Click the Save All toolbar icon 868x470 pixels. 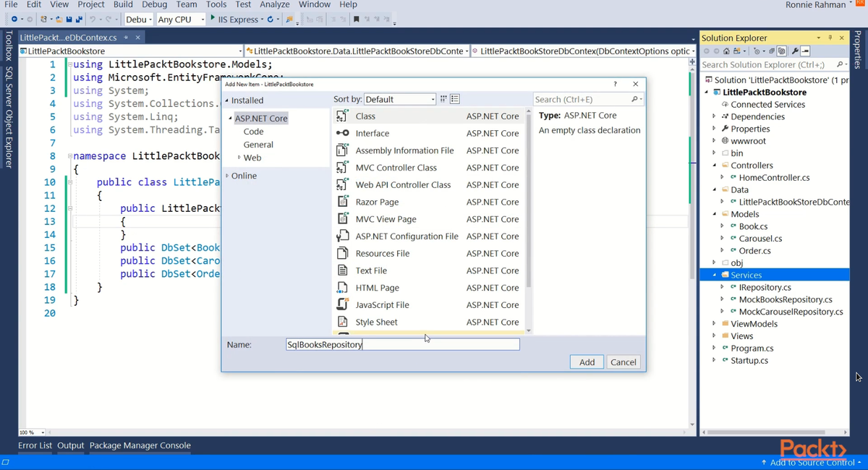click(x=78, y=19)
